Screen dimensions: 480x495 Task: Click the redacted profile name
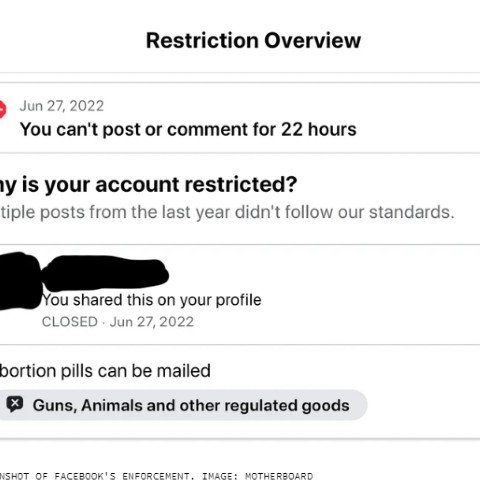point(105,273)
